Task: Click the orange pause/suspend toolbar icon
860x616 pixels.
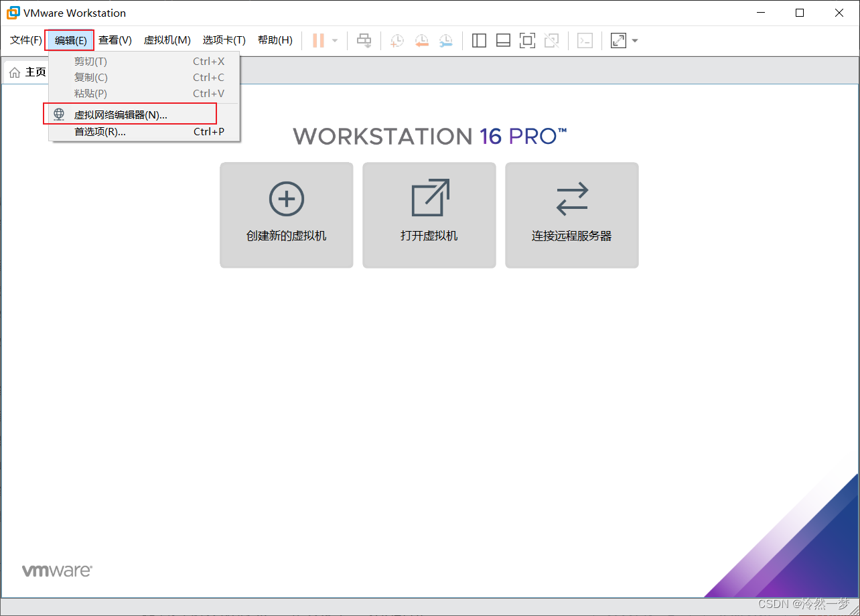Action: point(318,40)
